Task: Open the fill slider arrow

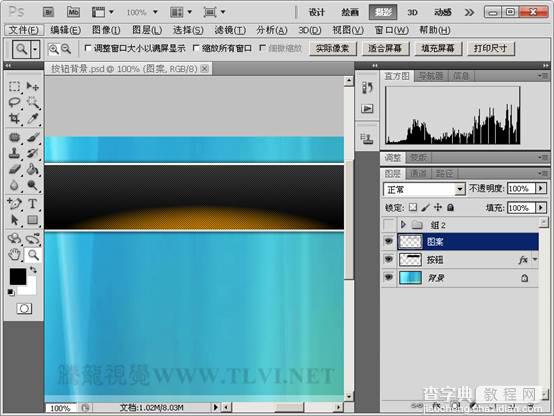Action: click(541, 207)
